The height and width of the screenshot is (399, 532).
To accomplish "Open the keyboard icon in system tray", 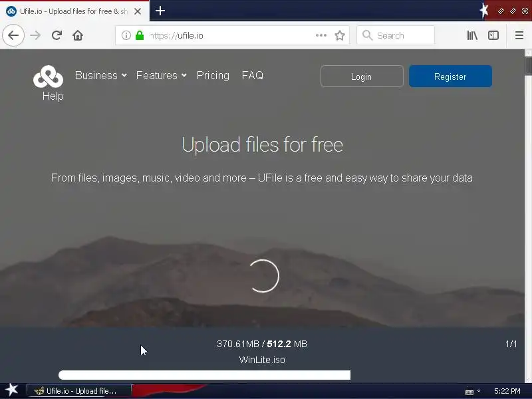I will coord(469,392).
